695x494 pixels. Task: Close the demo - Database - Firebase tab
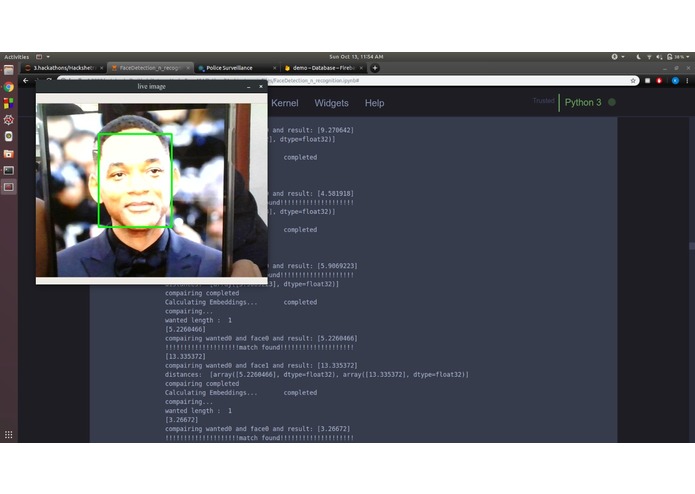(361, 68)
